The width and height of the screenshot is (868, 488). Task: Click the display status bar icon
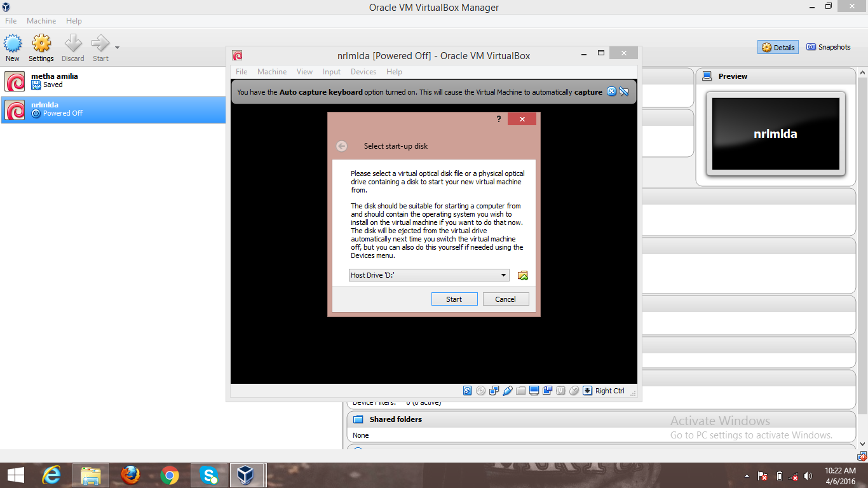pyautogui.click(x=534, y=391)
